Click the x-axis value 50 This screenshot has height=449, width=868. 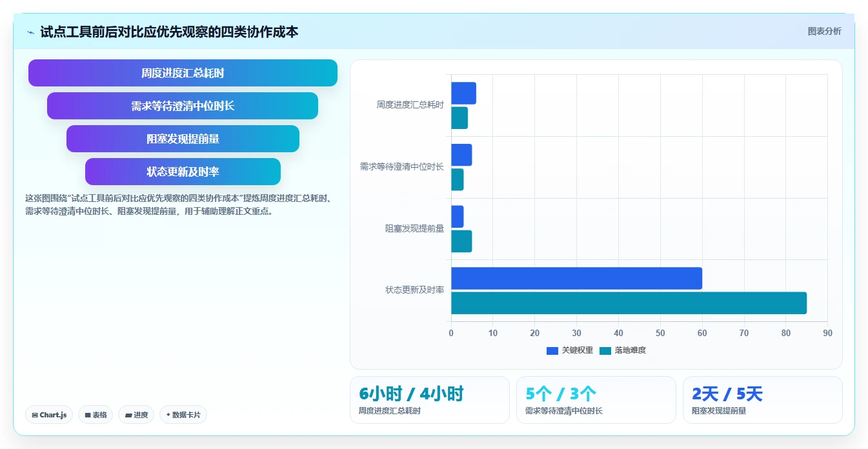660,334
